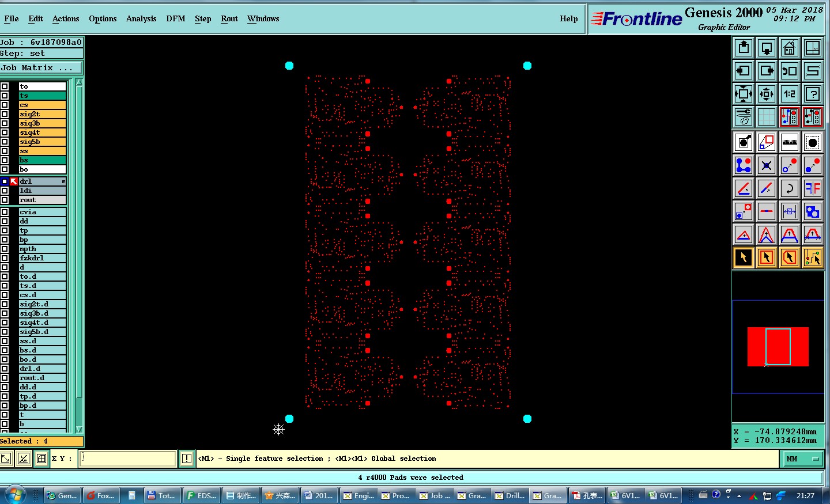Click the curved rotate arrow icon

pyautogui.click(x=790, y=188)
